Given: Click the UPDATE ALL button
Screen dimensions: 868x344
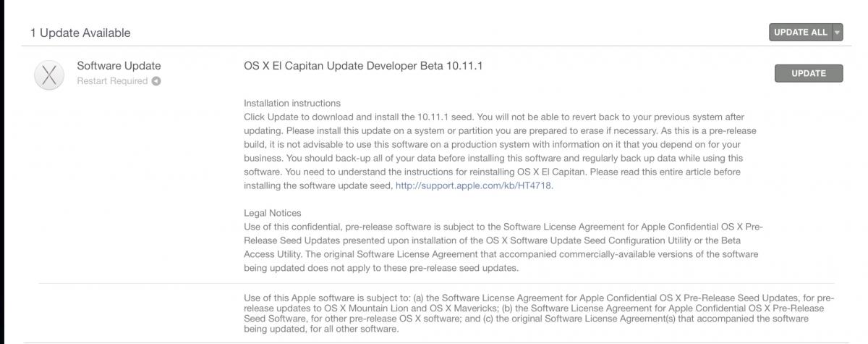Looking at the screenshot, I should click(x=801, y=32).
